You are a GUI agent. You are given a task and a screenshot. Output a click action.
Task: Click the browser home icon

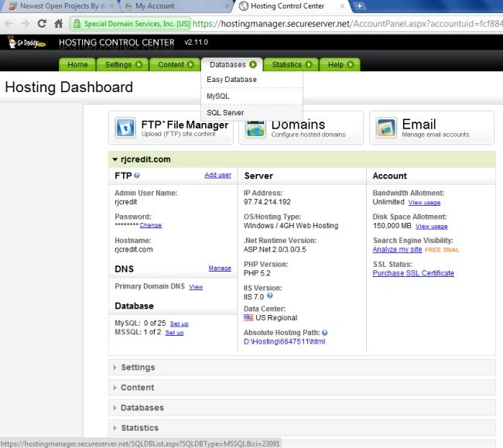[58, 23]
